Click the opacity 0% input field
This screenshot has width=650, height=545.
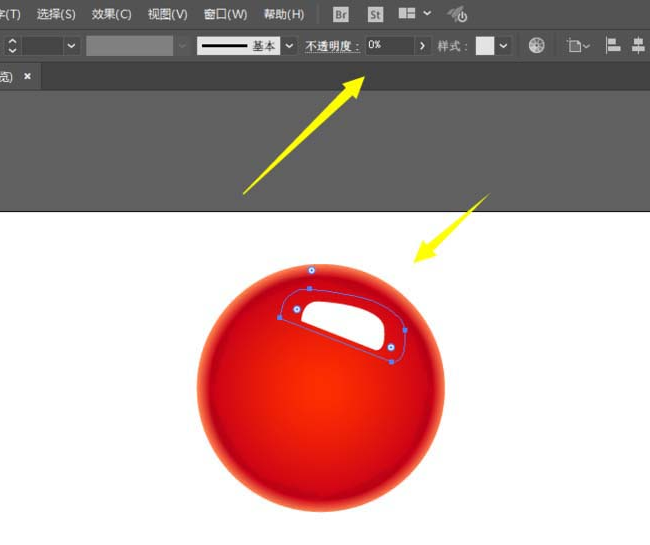click(x=390, y=45)
